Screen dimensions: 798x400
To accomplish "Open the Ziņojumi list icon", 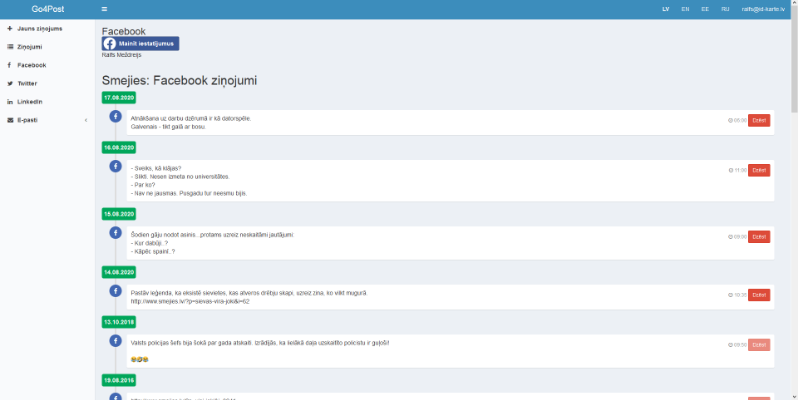I will pos(10,47).
